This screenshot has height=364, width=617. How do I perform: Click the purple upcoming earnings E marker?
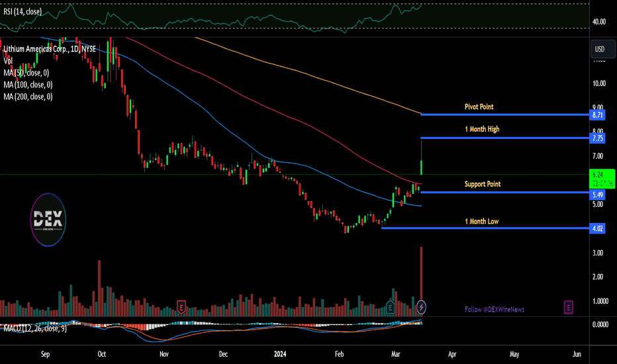[x=568, y=307]
